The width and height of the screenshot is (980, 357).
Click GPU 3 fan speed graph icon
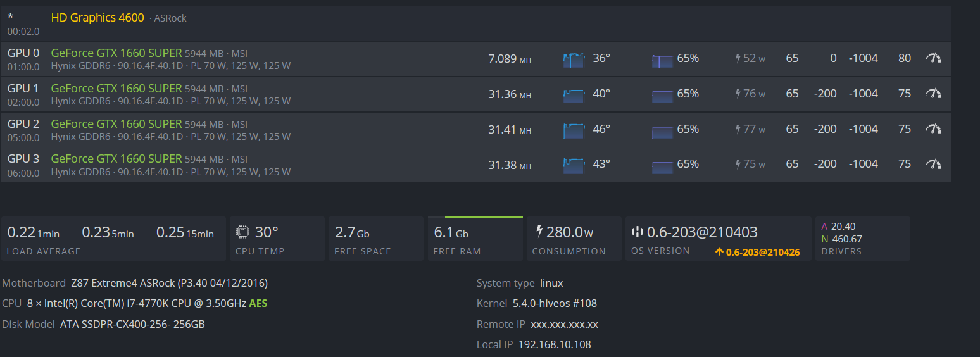point(662,165)
